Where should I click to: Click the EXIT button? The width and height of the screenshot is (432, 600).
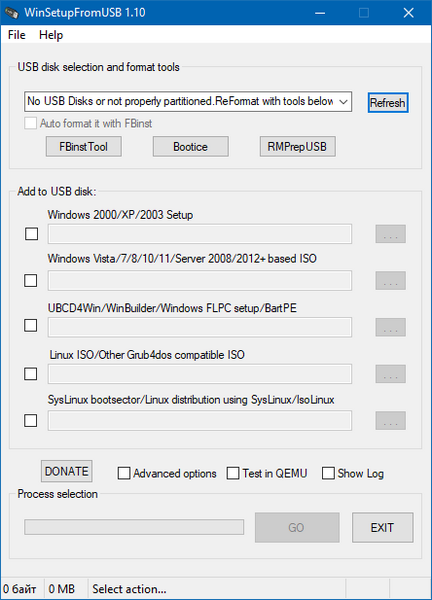coord(383,528)
